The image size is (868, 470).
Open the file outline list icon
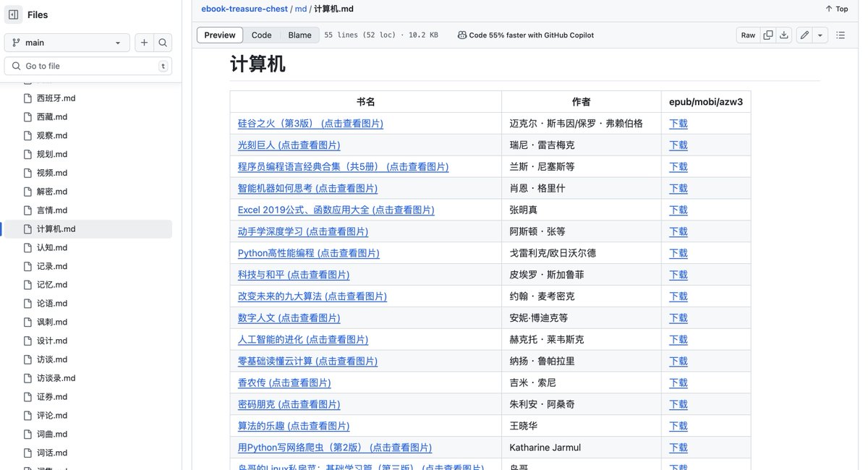(840, 34)
